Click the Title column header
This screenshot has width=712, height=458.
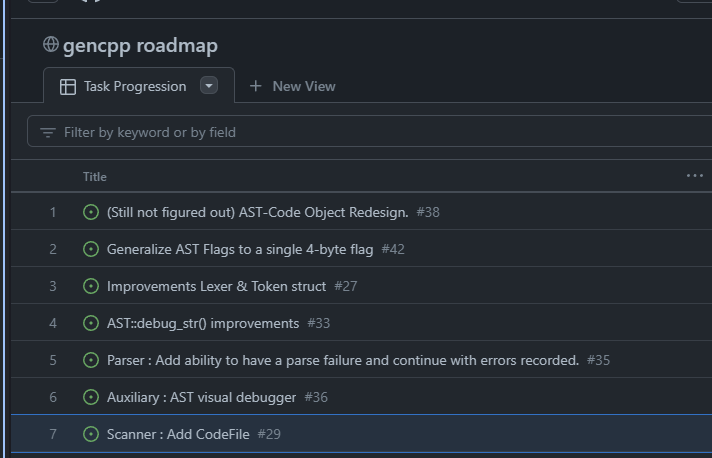tap(95, 177)
